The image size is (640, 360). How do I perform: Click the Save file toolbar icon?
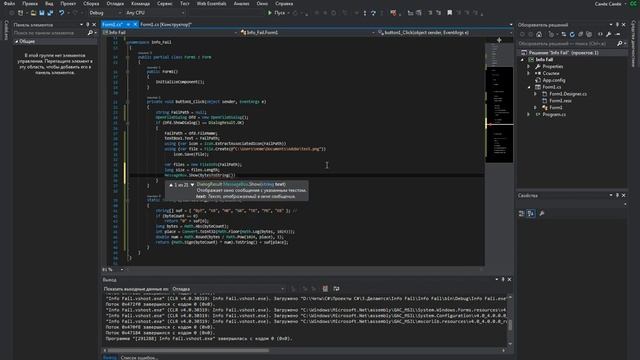coord(42,13)
